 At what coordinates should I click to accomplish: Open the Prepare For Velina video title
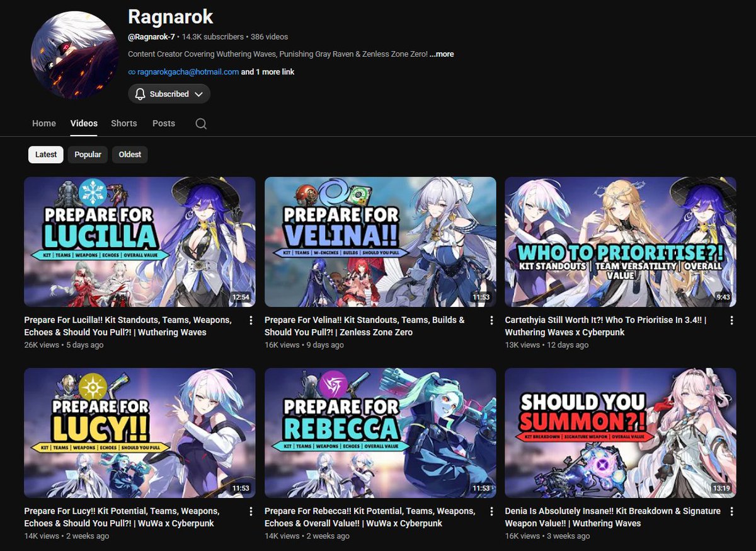(x=365, y=326)
